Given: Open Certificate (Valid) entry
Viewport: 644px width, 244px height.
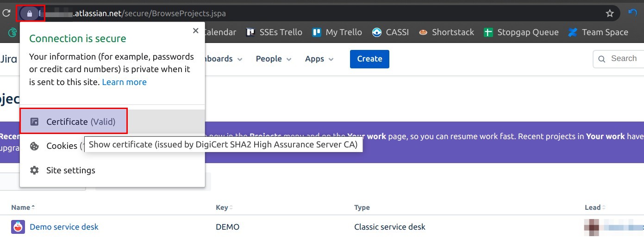Looking at the screenshot, I should 112,122.
